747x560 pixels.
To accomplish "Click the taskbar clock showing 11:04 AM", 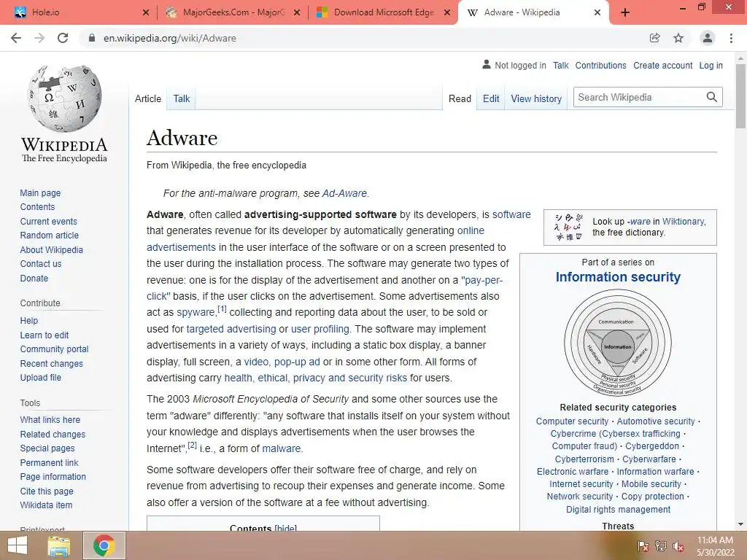I will tap(715, 546).
